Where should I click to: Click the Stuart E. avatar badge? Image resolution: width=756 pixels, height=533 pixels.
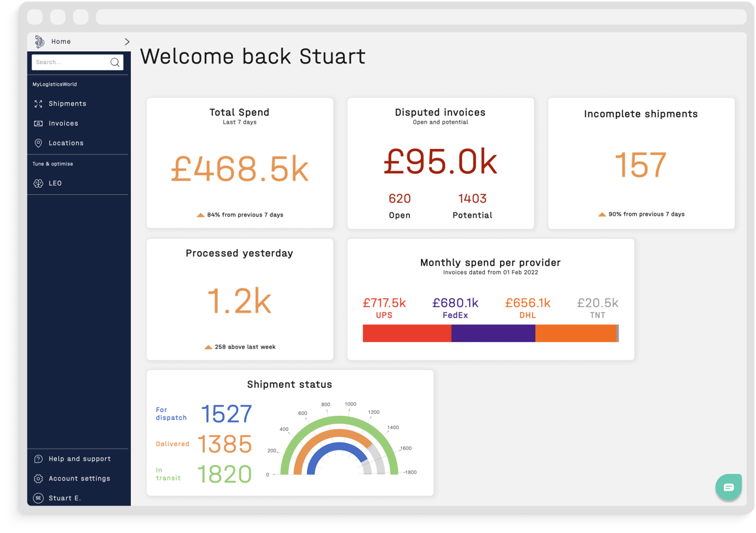(x=39, y=498)
